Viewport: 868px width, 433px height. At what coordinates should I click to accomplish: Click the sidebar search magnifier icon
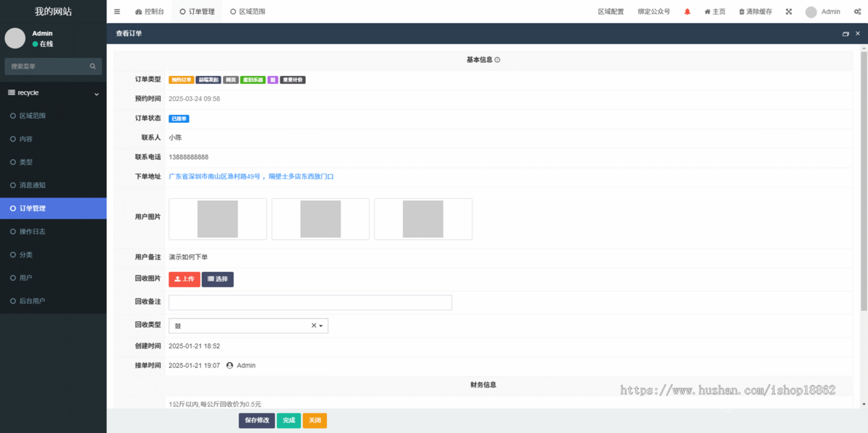pos(93,67)
